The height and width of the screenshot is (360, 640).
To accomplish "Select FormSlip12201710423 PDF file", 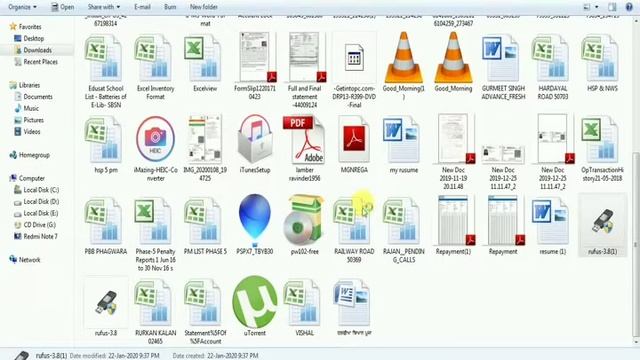I will point(255,67).
